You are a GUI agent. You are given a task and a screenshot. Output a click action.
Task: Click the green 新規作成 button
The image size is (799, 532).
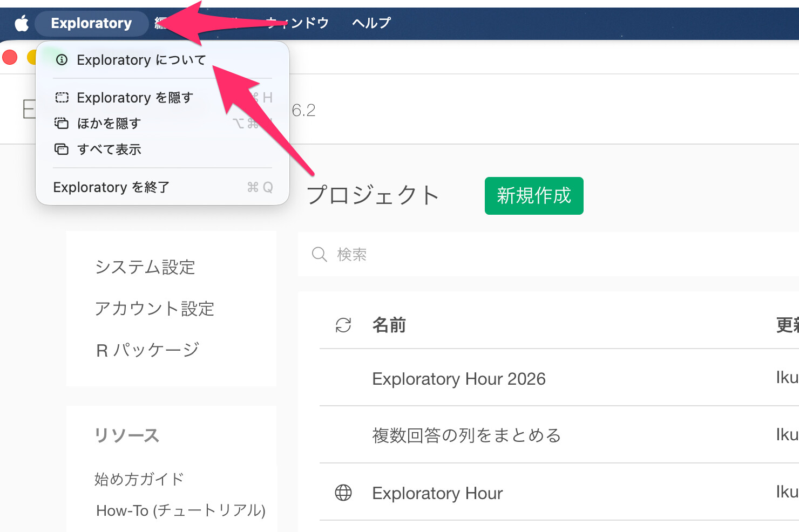(x=534, y=196)
